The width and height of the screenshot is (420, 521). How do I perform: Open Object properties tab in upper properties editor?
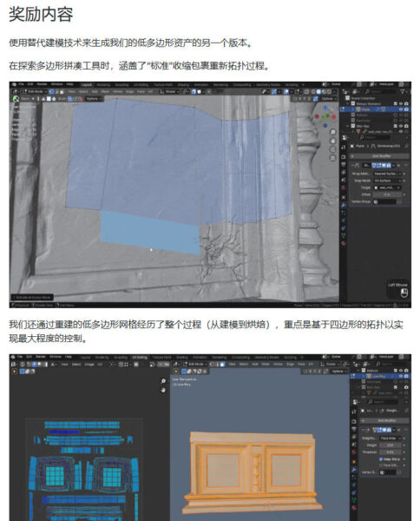344,197
